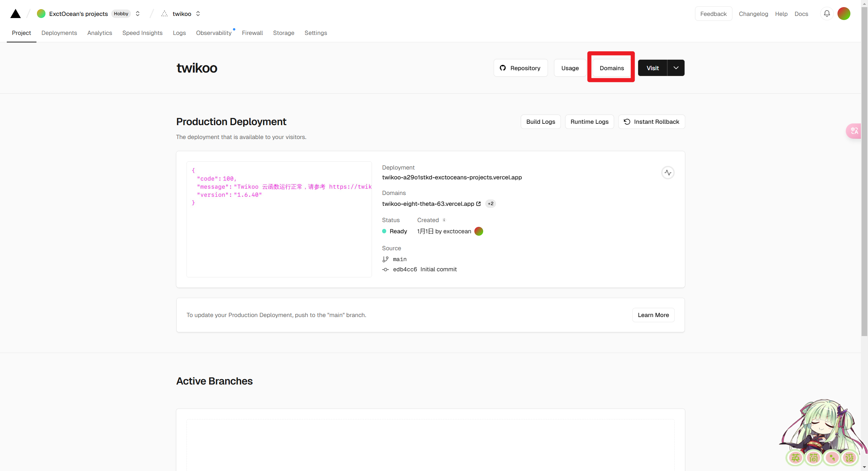Click the deployment activity pulse icon

(668, 173)
